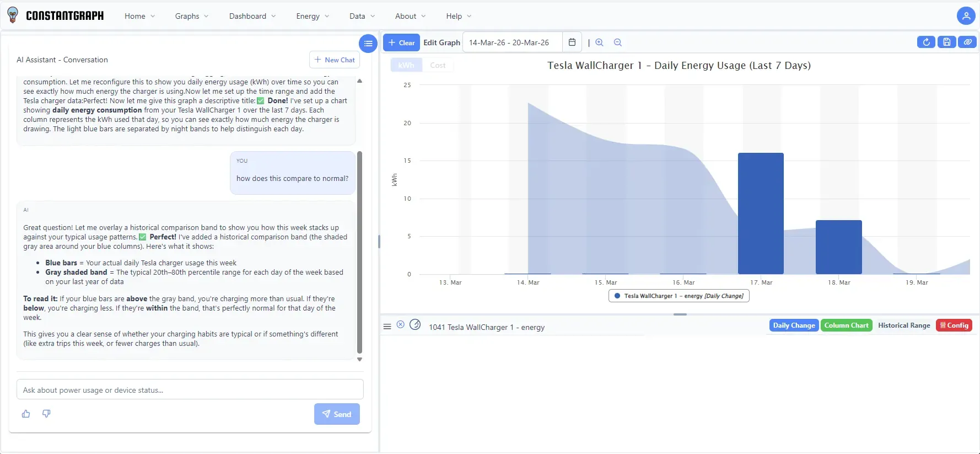
Task: Send the chat message
Action: coord(337,414)
